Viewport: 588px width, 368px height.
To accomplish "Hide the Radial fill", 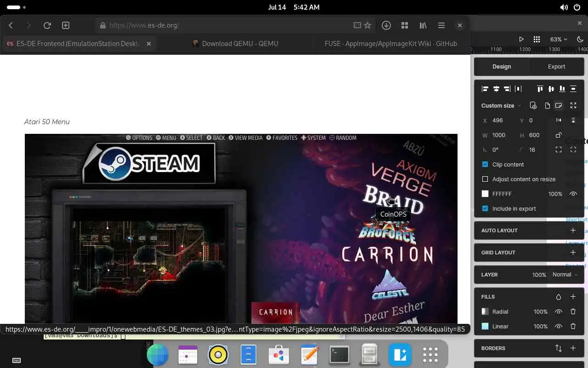I will pos(559,311).
